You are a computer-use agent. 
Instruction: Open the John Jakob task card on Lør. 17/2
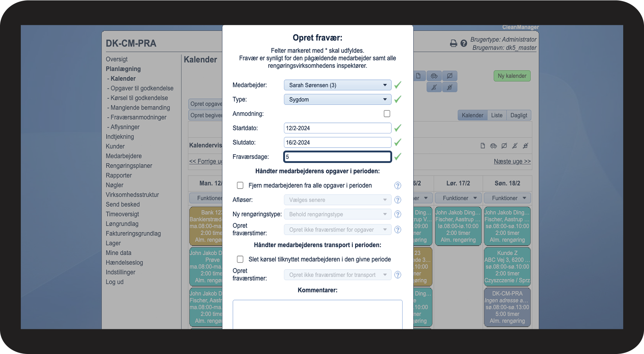[458, 226]
